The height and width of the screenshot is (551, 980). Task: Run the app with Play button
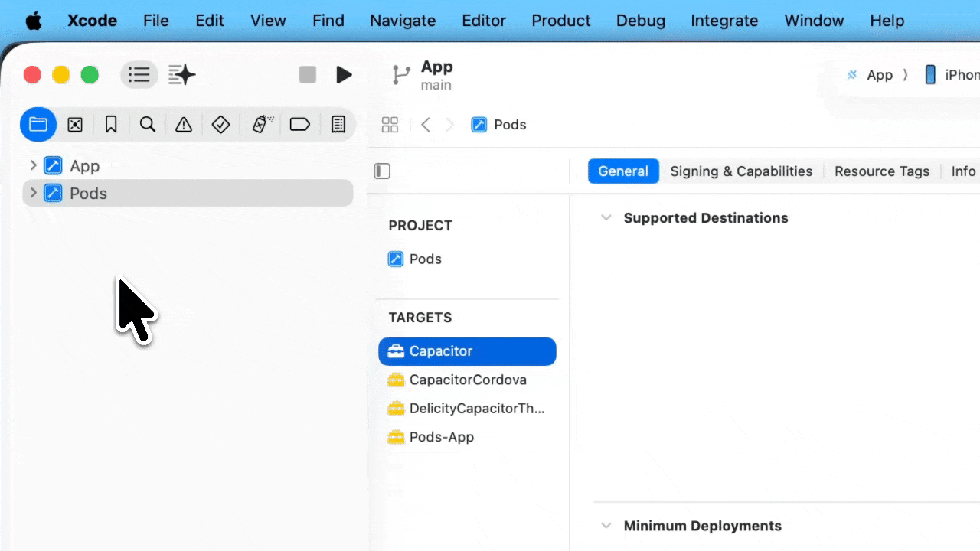pos(345,74)
